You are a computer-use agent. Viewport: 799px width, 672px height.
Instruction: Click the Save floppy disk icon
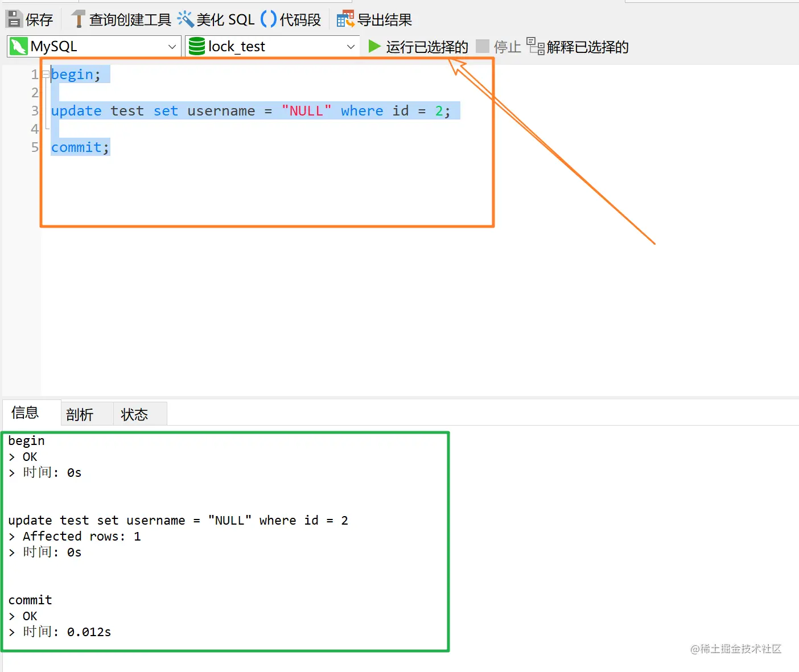14,19
